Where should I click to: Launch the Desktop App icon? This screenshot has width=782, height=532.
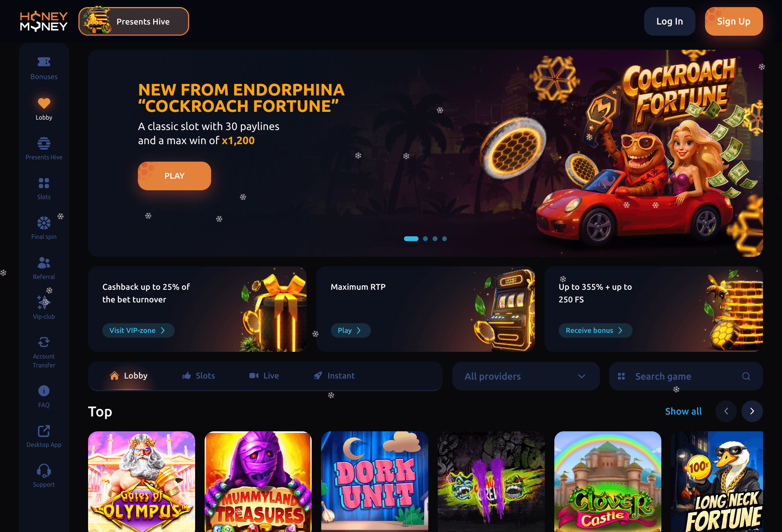(x=44, y=431)
